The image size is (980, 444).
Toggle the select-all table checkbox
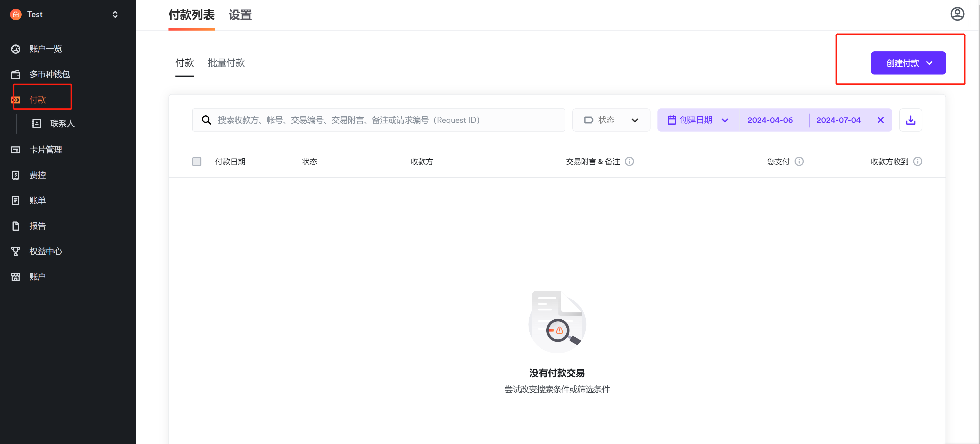click(197, 162)
